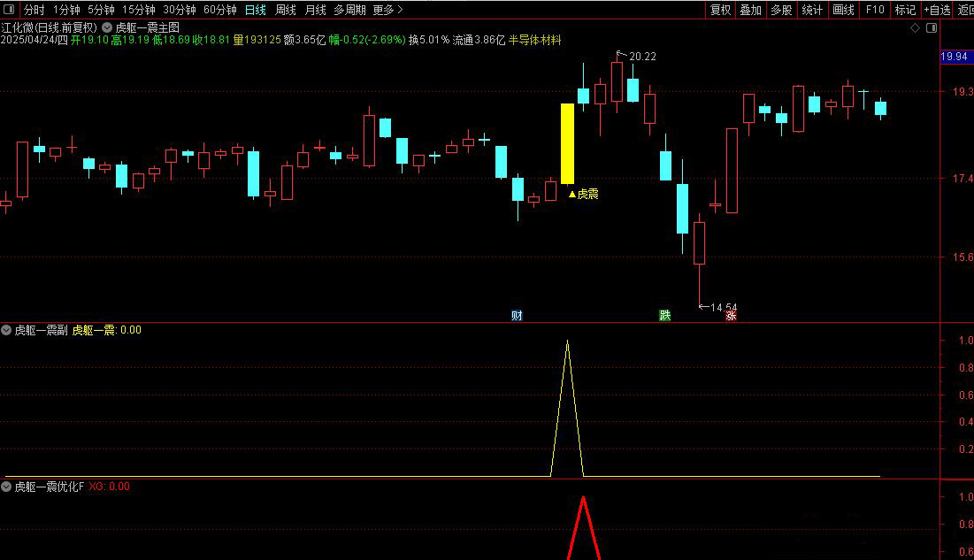Screen dimensions: 974x560
Task: Switch to the 月线 monthly tab
Action: pos(316,10)
